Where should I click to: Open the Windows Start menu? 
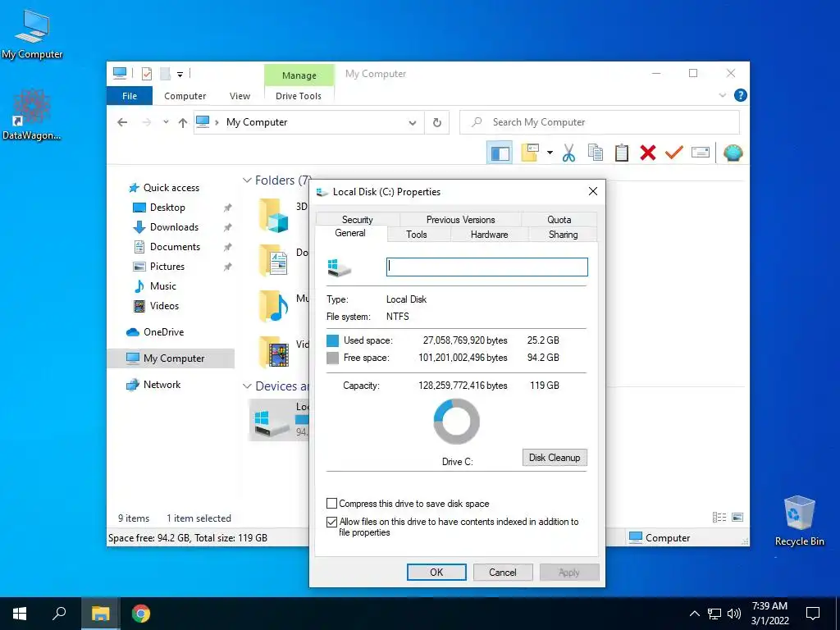click(20, 614)
